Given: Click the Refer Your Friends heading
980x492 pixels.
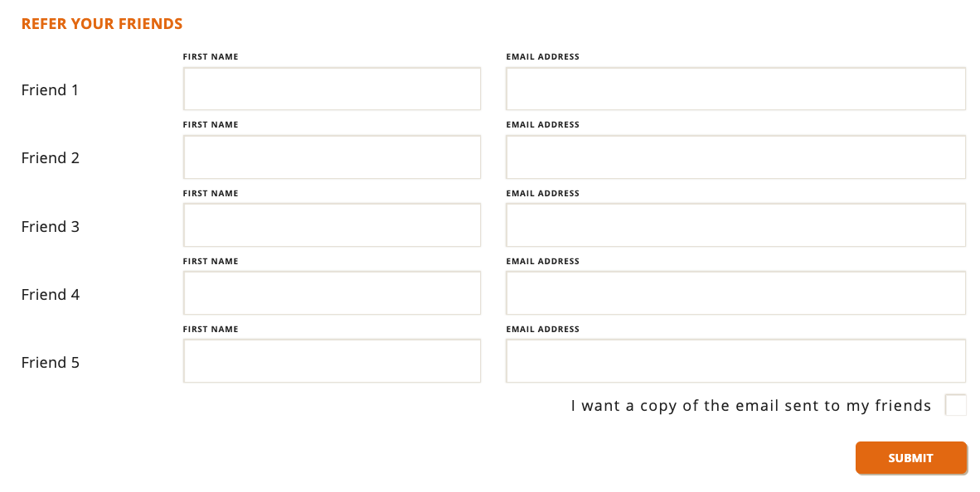Looking at the screenshot, I should pos(102,24).
